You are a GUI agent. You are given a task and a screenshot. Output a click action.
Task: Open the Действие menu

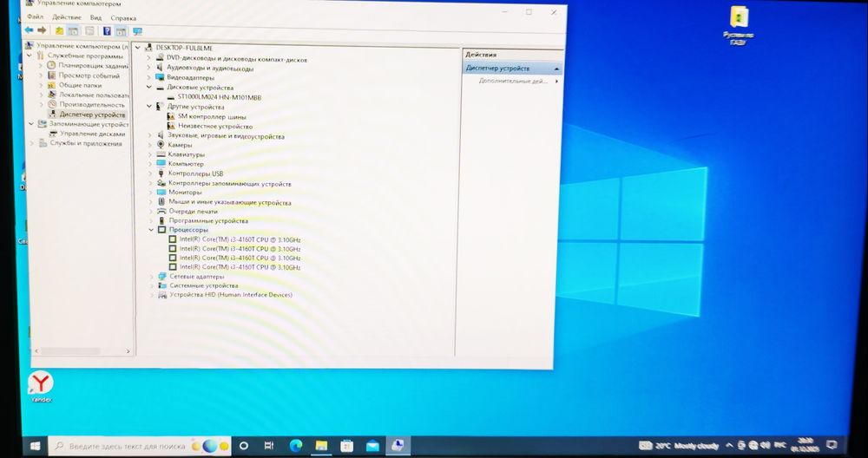67,17
